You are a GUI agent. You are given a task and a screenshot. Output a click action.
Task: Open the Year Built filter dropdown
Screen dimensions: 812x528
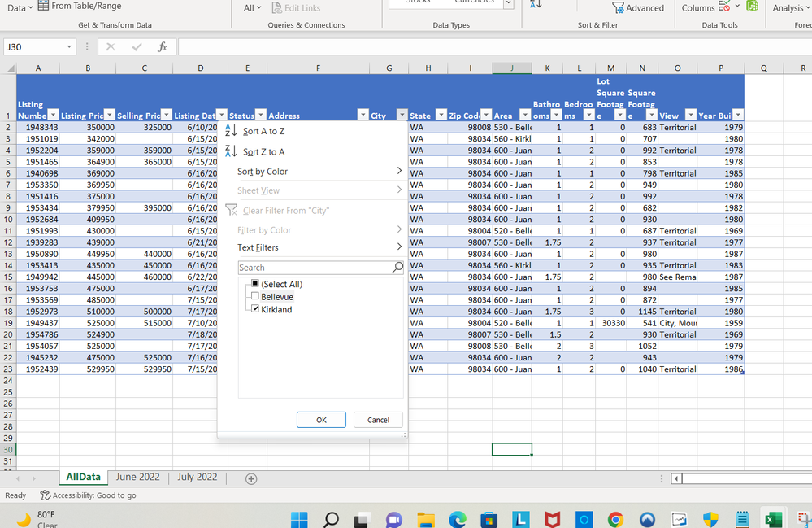tap(738, 115)
